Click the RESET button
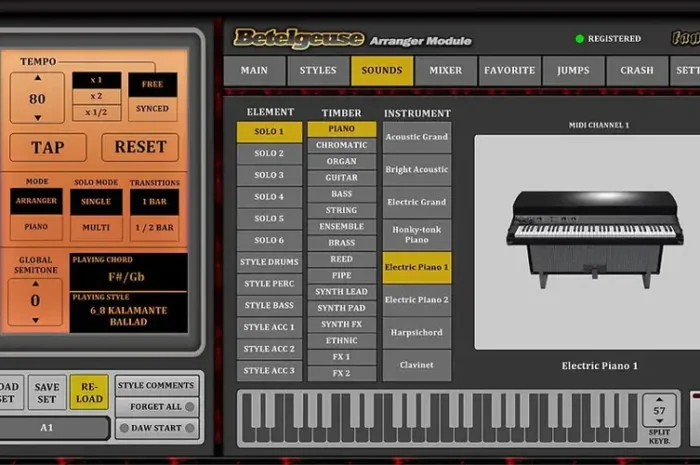The width and height of the screenshot is (700, 465). pos(140,147)
